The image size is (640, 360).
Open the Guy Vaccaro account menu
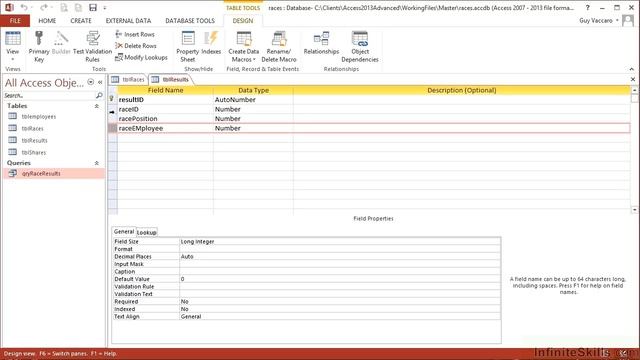coord(599,20)
